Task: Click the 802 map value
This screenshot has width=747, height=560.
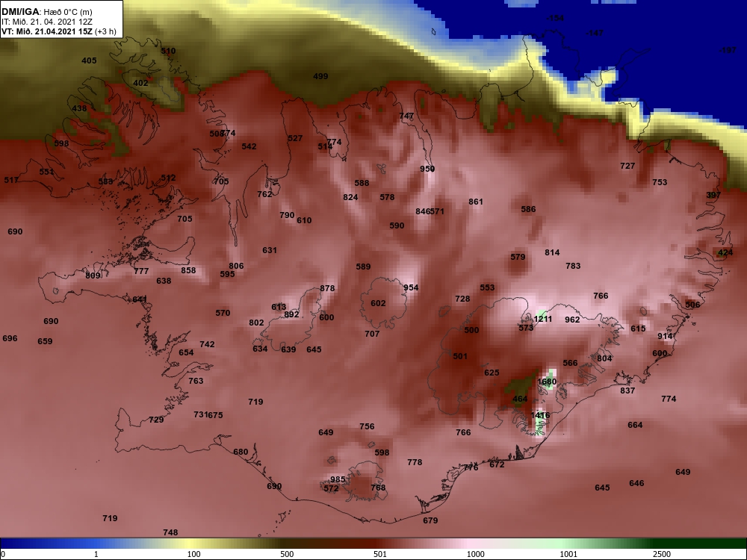Action: tap(256, 323)
